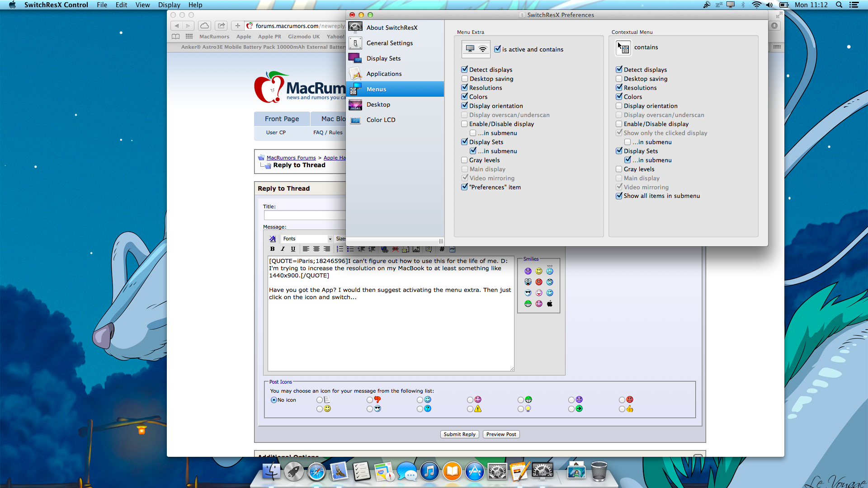Open the Edit menu
This screenshot has width=868, height=488.
(x=121, y=5)
